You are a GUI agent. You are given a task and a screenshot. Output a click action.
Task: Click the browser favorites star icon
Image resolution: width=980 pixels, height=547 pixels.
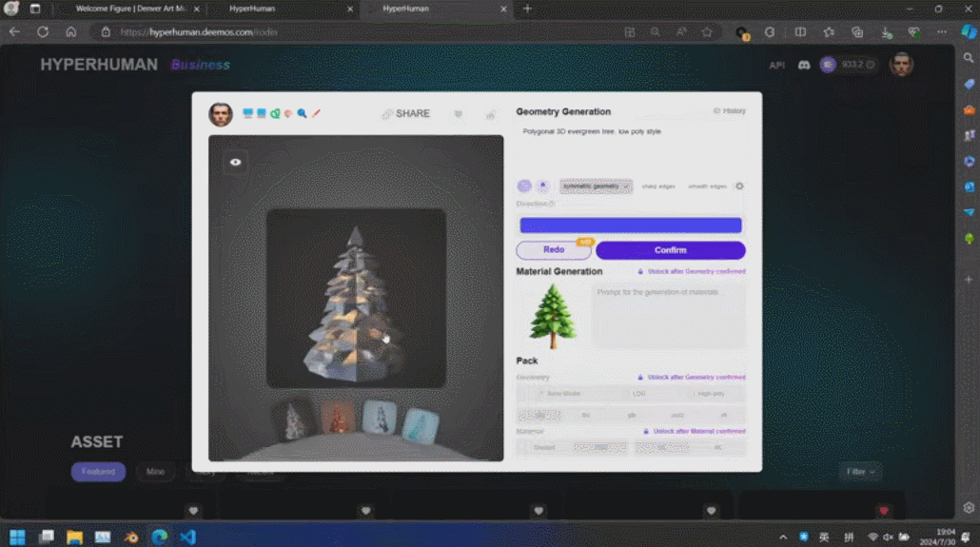[x=707, y=31]
